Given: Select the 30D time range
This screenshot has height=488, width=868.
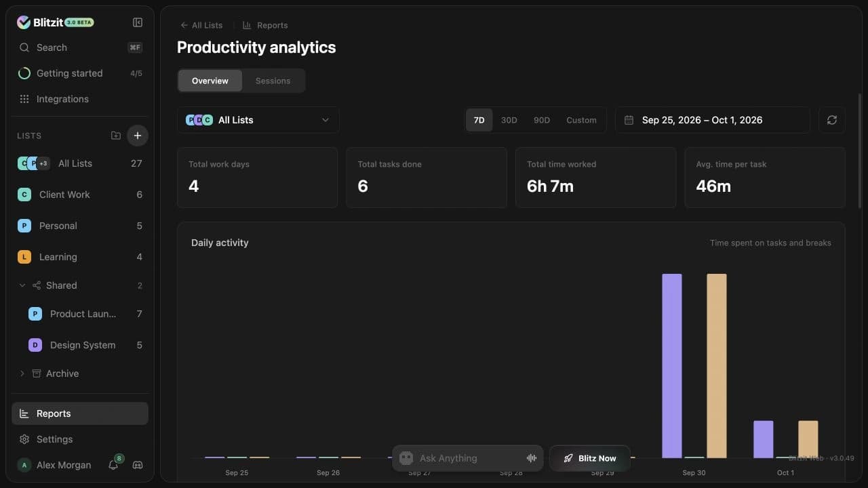Looking at the screenshot, I should click(509, 120).
